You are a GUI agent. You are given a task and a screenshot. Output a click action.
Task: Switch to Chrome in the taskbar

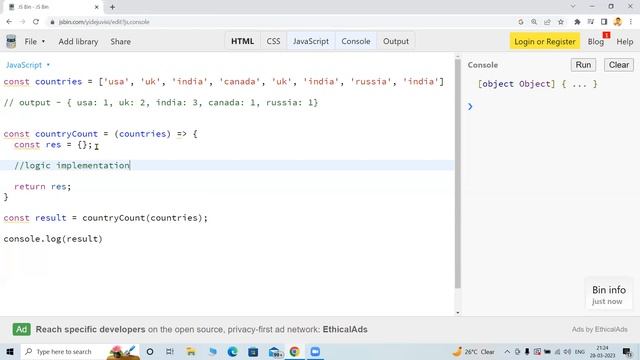tap(294, 351)
